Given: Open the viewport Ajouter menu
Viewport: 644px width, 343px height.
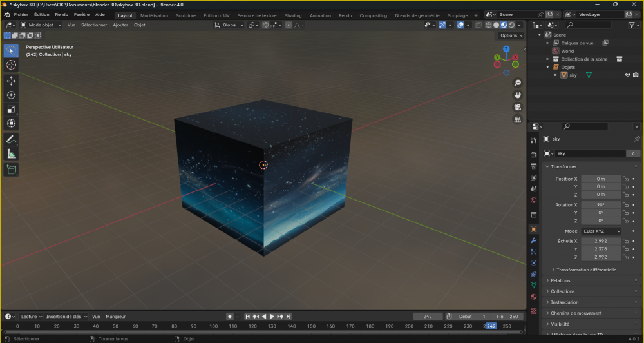Looking at the screenshot, I should coord(120,25).
